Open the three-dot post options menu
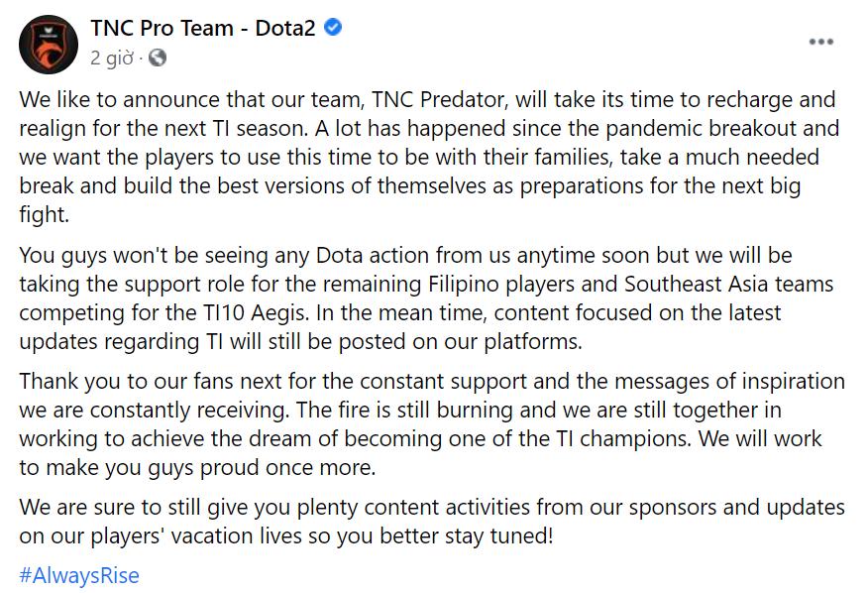 pos(821,42)
